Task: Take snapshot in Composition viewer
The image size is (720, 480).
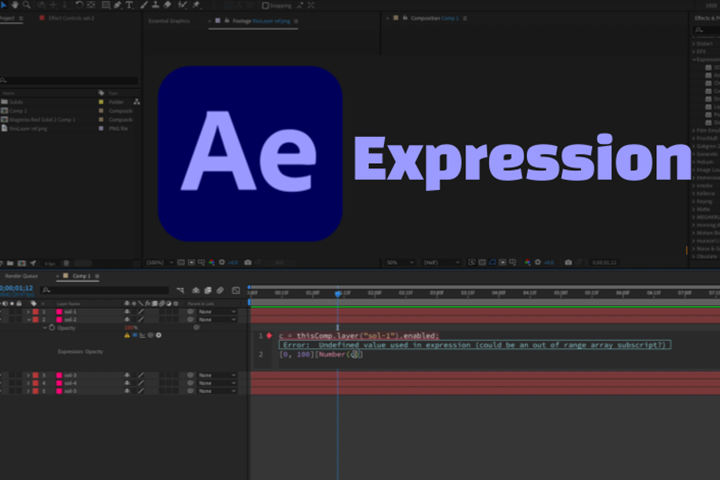Action: coord(568,262)
